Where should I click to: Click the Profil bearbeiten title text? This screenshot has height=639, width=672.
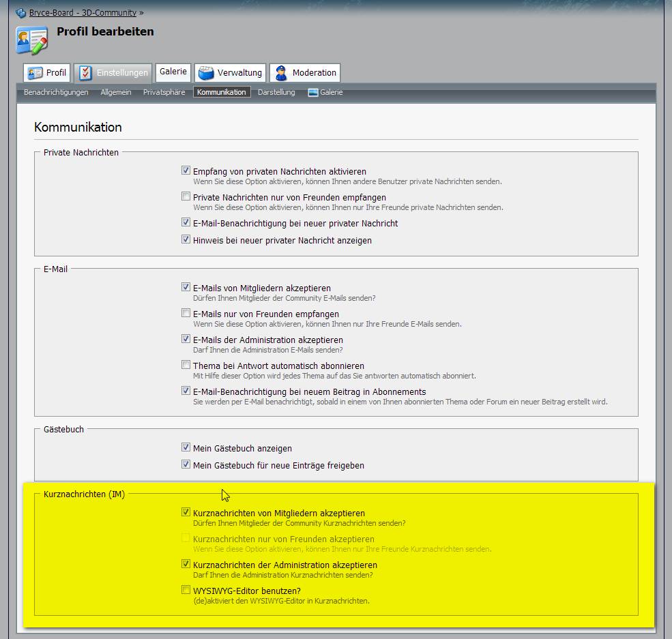(x=106, y=31)
